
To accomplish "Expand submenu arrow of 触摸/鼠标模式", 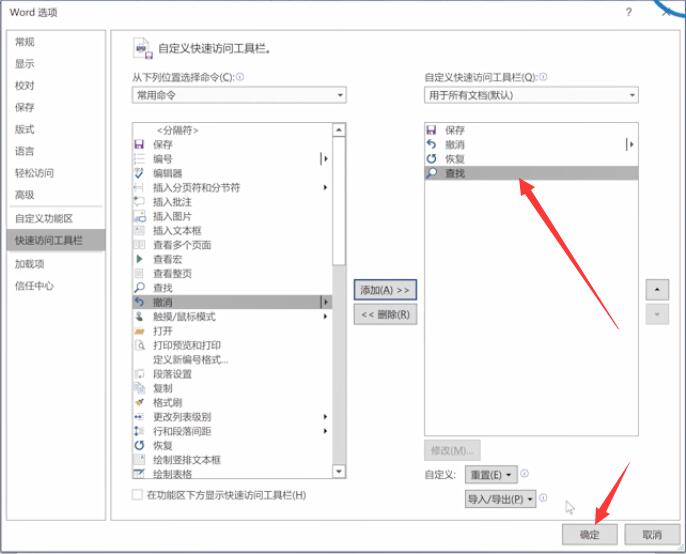I will pos(325,316).
